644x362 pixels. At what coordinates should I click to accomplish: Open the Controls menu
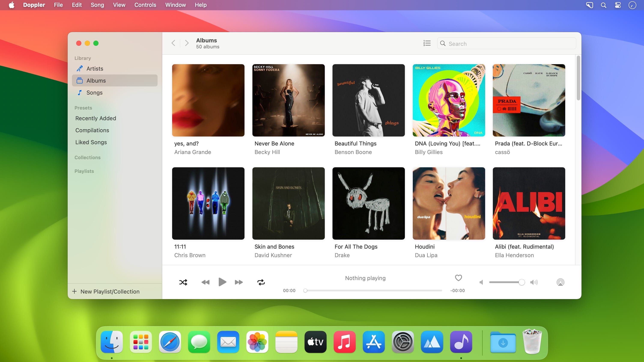tap(145, 5)
